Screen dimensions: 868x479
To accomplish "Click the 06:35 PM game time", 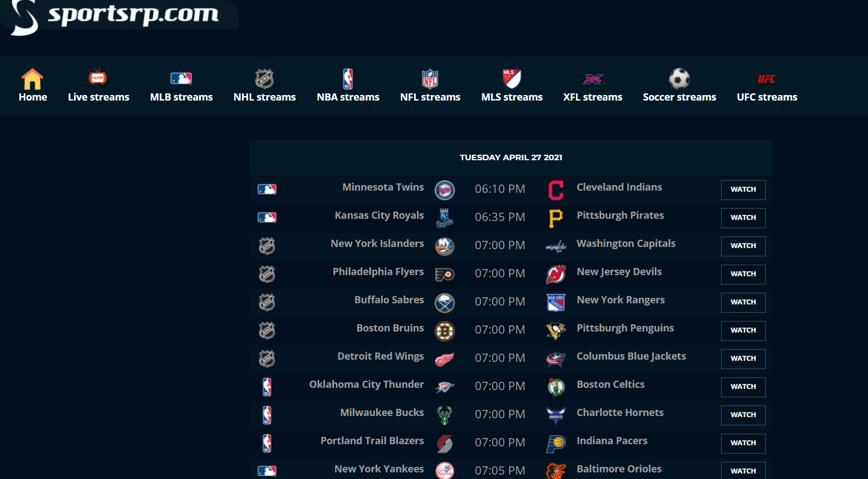I will pyautogui.click(x=500, y=217).
